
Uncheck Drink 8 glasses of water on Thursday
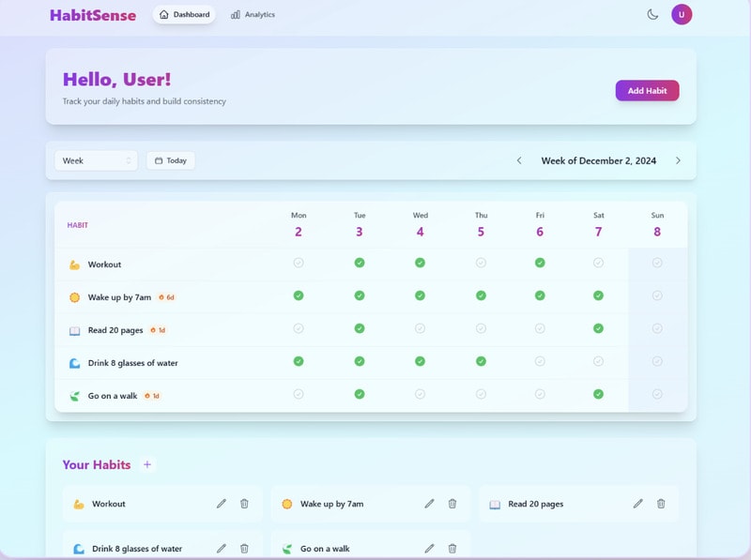[x=481, y=361]
